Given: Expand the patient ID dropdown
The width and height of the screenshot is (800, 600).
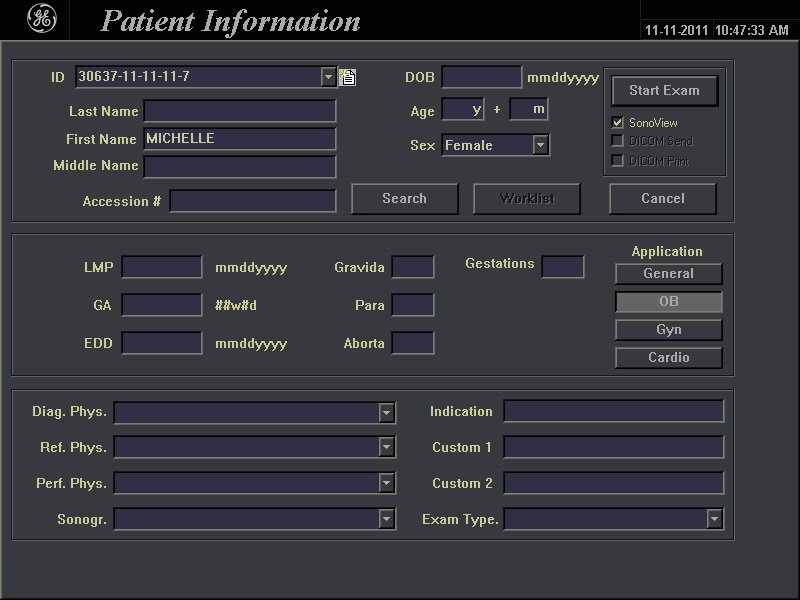Looking at the screenshot, I should (x=329, y=77).
